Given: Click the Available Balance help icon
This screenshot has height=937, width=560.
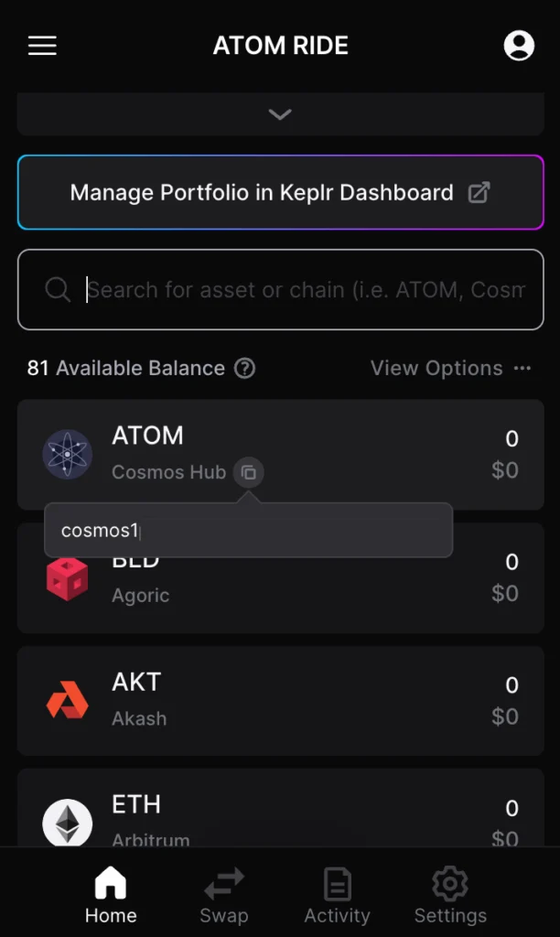Looking at the screenshot, I should coord(244,369).
